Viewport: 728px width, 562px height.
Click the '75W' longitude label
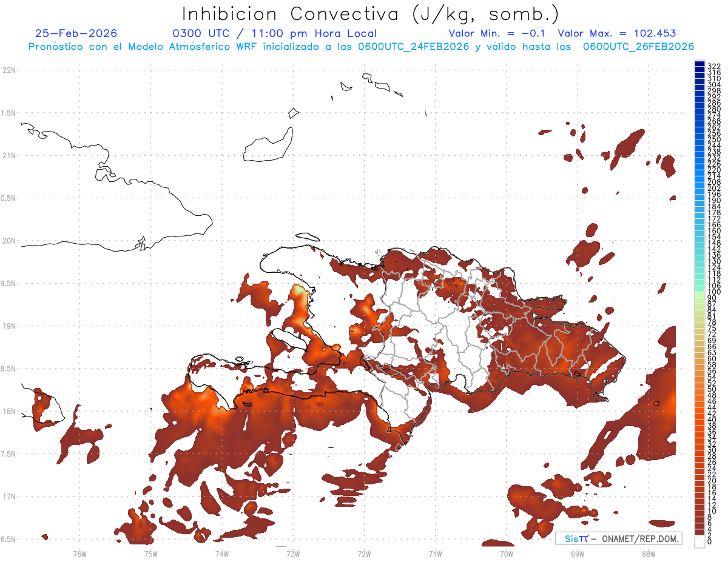pyautogui.click(x=150, y=554)
